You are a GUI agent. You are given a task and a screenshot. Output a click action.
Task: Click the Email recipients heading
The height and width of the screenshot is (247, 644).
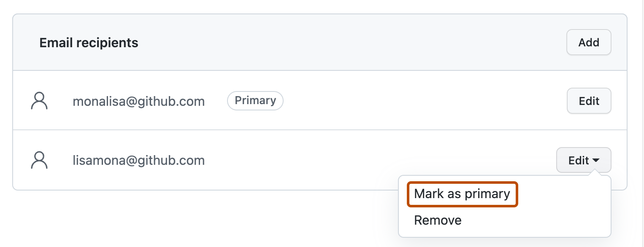[89, 43]
